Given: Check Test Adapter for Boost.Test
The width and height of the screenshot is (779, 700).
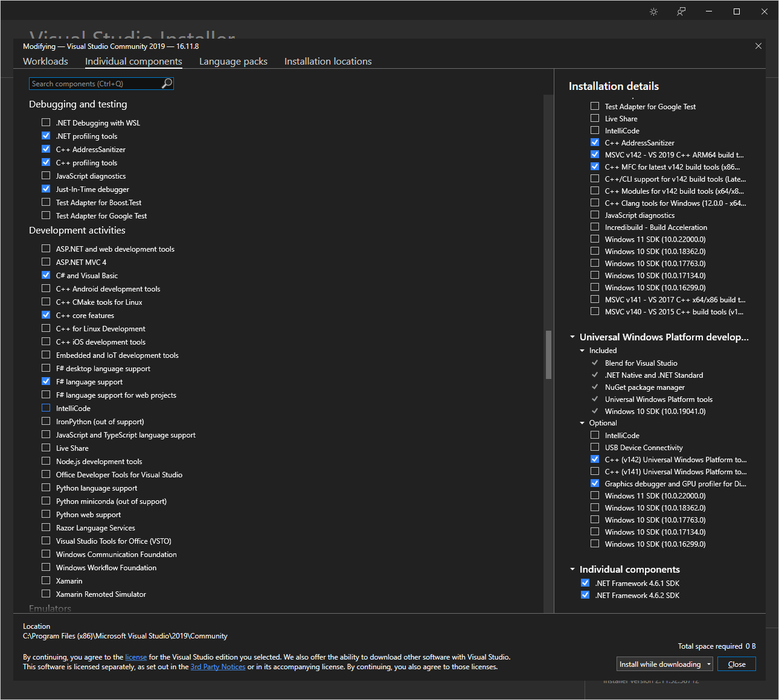Looking at the screenshot, I should tap(46, 202).
